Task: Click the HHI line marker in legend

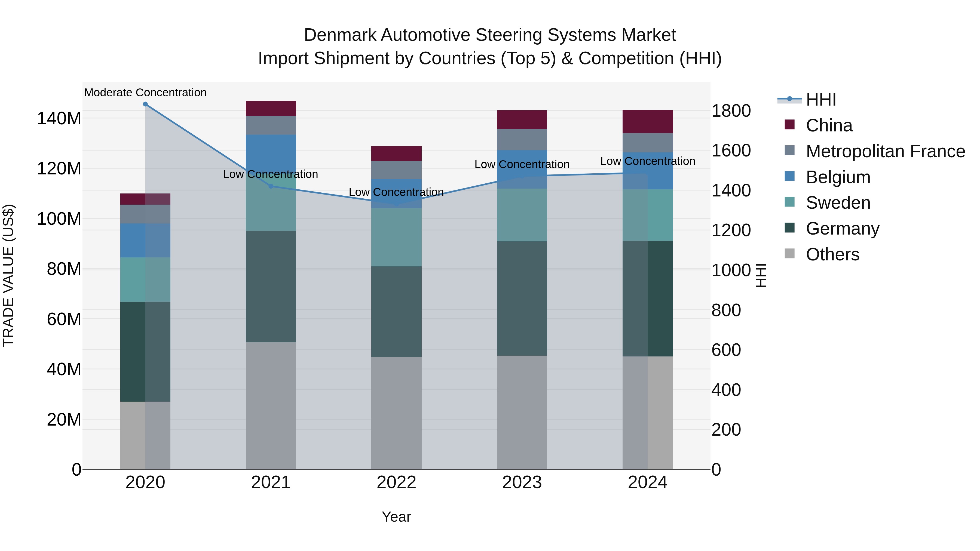Action: click(789, 99)
